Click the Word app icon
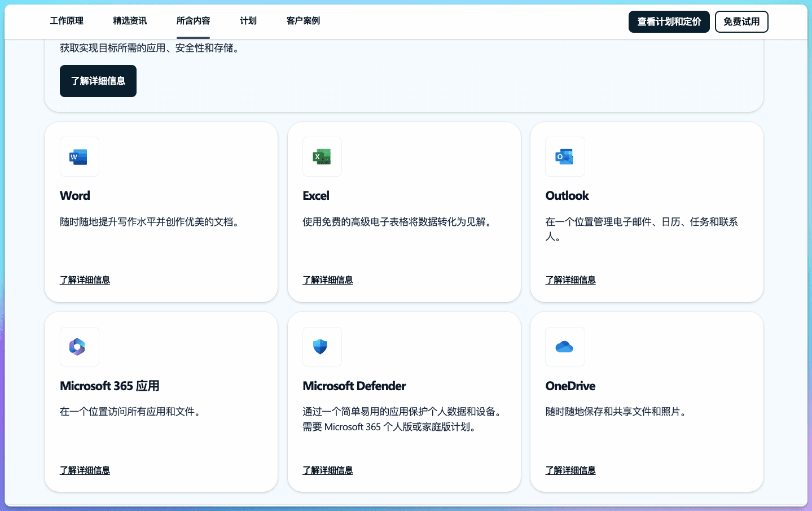This screenshot has height=511, width=812. (79, 157)
